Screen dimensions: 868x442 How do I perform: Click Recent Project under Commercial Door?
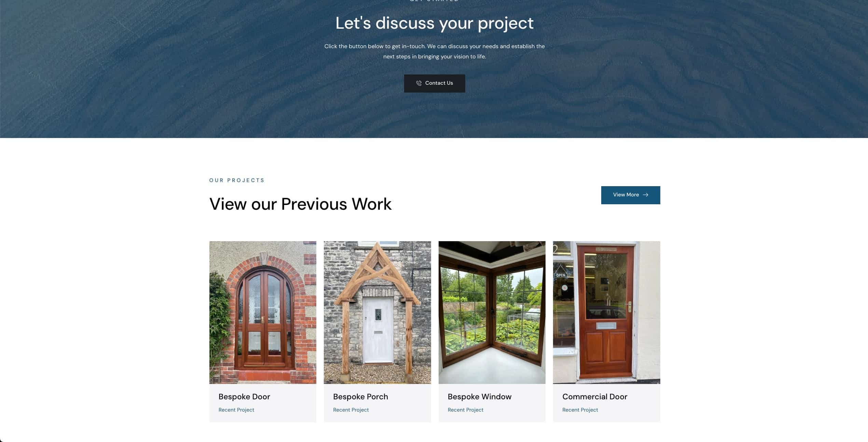580,410
